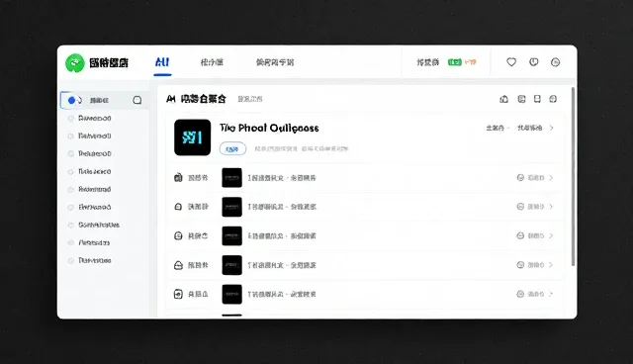Switch to the underlined blue All tab

162,62
